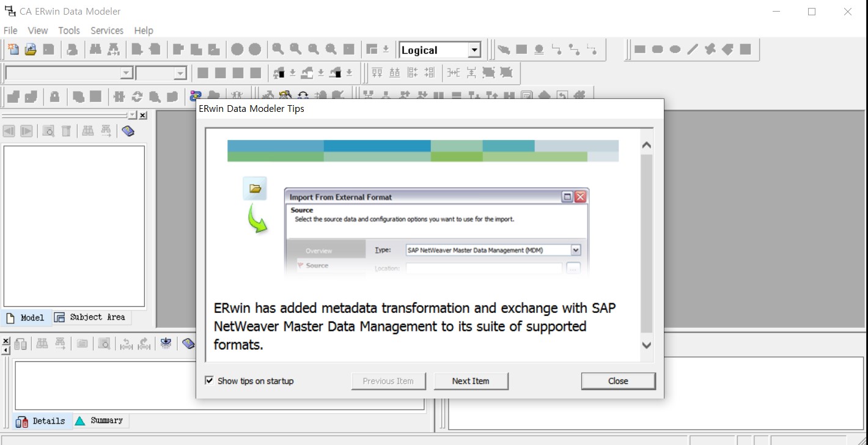Expand the fill color down arrow
The image size is (868, 445).
[321, 73]
